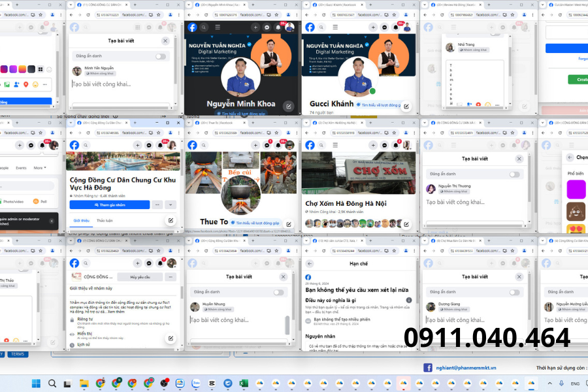
Task: Toggle Đăng ẩn danh in Minh Yên Nguyễn window
Action: [x=161, y=56]
